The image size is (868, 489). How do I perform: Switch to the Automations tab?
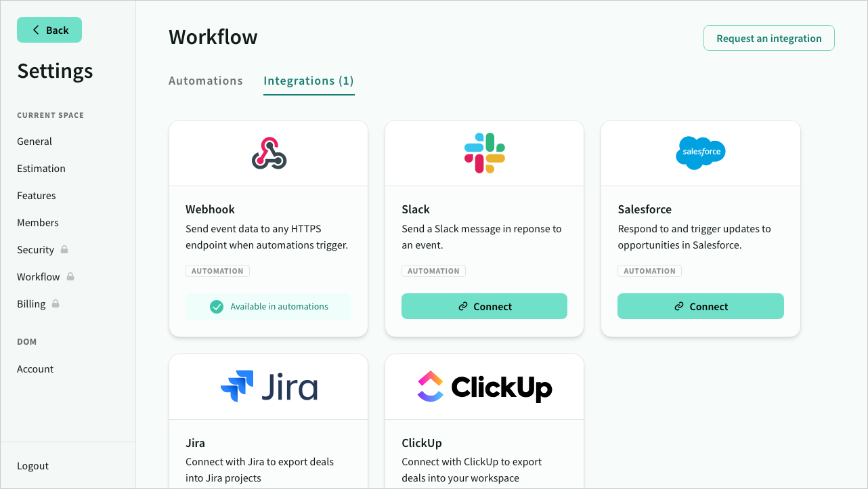tap(205, 81)
